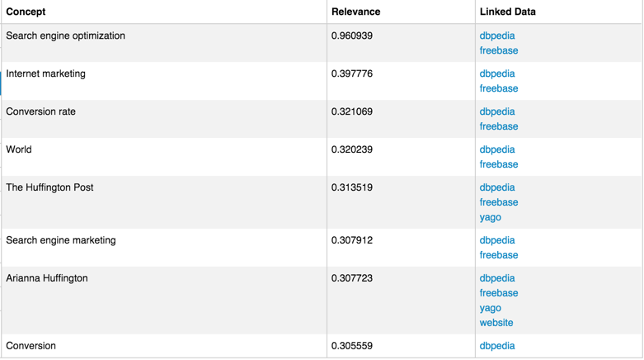Open freebase link in Conversion rate row
The image size is (644, 360).
498,126
